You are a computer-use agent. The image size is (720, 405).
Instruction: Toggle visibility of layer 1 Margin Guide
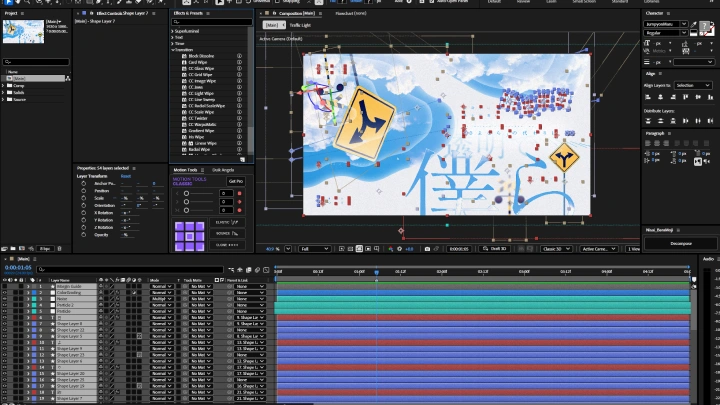coord(5,286)
